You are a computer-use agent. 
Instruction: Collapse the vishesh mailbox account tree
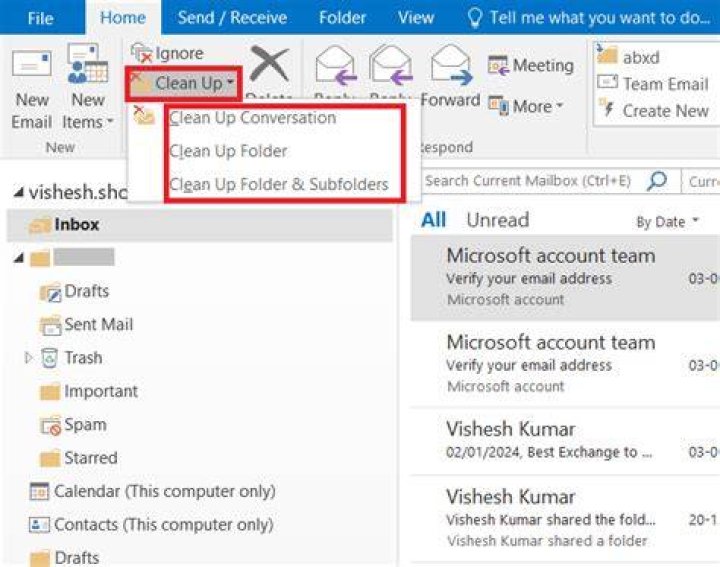(x=18, y=192)
